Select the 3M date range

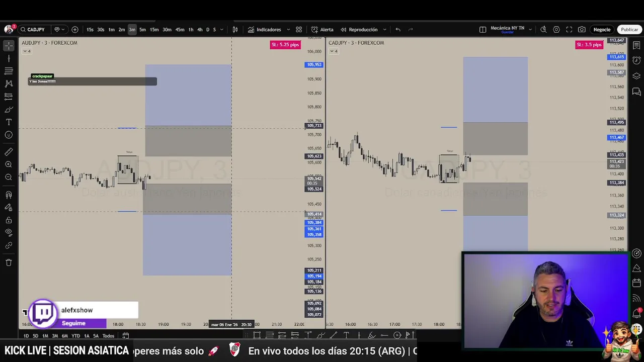pos(55,336)
